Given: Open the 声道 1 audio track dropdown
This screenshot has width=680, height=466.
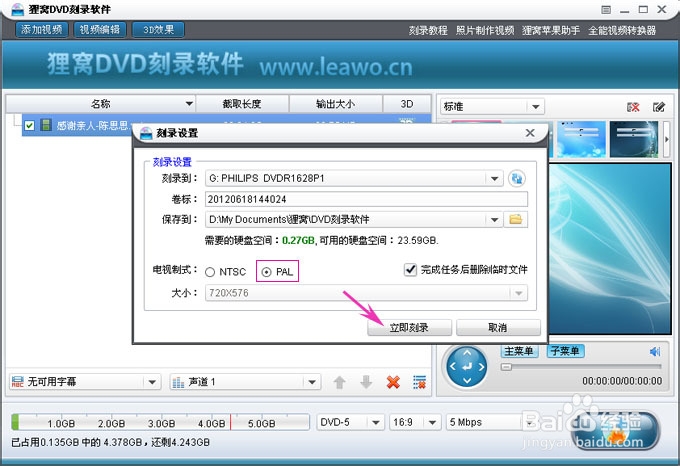Looking at the screenshot, I should pos(312,382).
